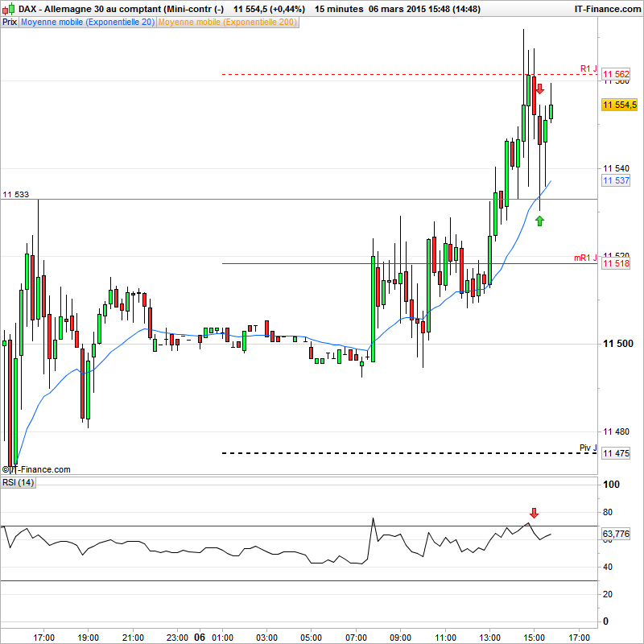The width and height of the screenshot is (644, 644).
Task: Click the 15:00 time axis label
Action: (x=535, y=638)
